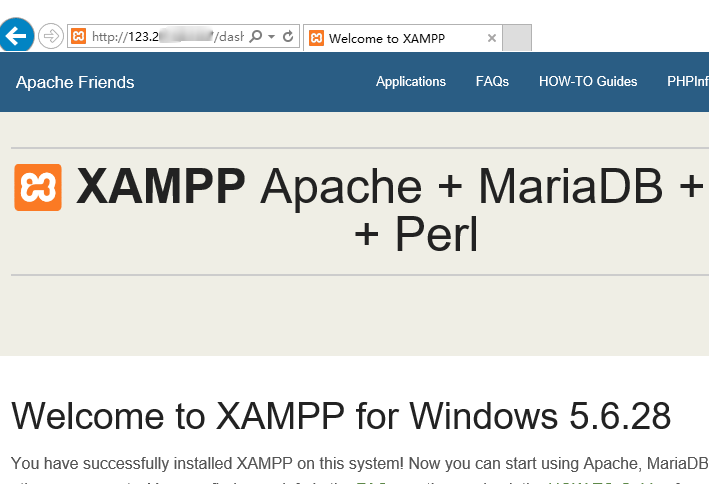This screenshot has width=709, height=484.
Task: Click the Apache Friends brand link
Action: click(75, 82)
